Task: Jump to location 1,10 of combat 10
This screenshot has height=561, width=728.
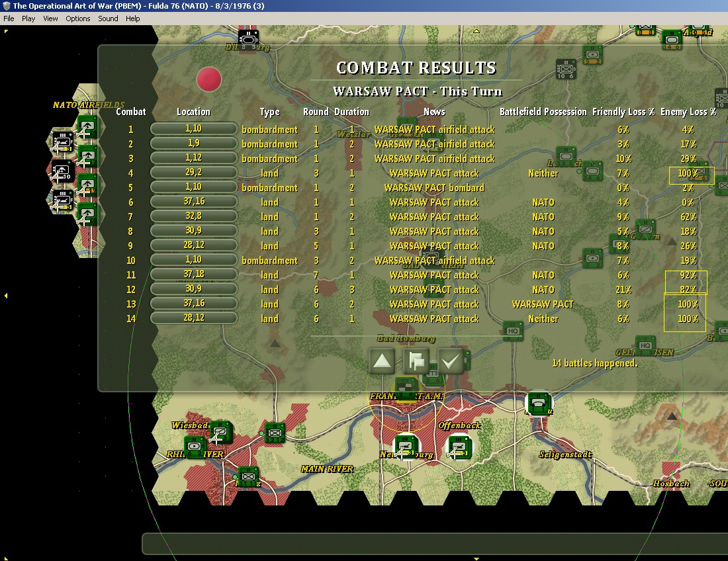Action: point(194,260)
